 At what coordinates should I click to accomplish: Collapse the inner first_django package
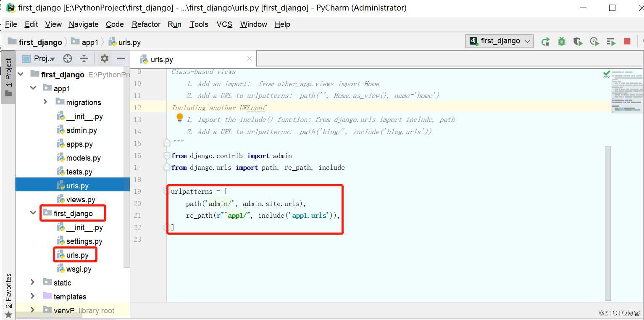(x=33, y=213)
